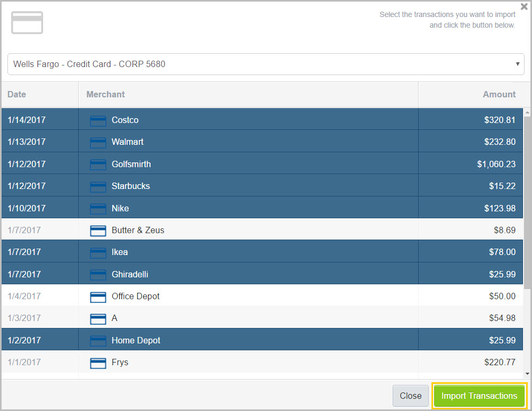532x411 pixels.
Task: Click the $1,060.23 amount
Action: 496,164
